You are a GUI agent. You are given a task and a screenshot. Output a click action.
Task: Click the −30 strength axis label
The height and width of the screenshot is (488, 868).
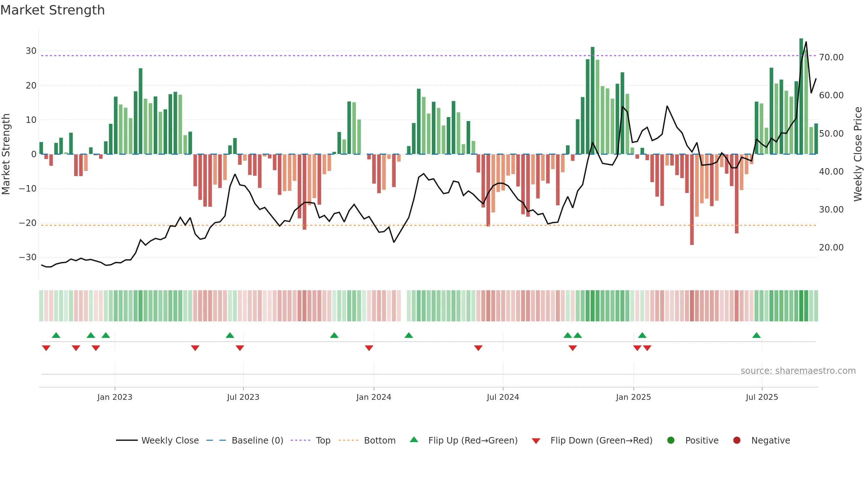point(28,257)
